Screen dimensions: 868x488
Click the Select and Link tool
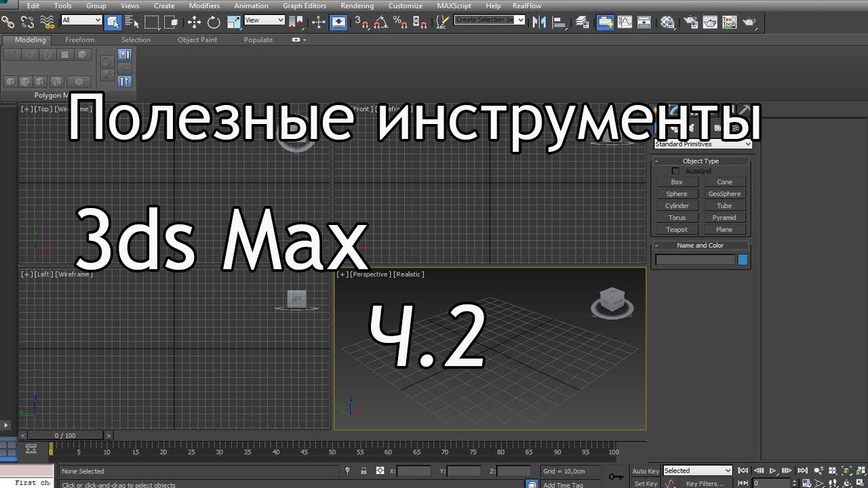(x=7, y=22)
